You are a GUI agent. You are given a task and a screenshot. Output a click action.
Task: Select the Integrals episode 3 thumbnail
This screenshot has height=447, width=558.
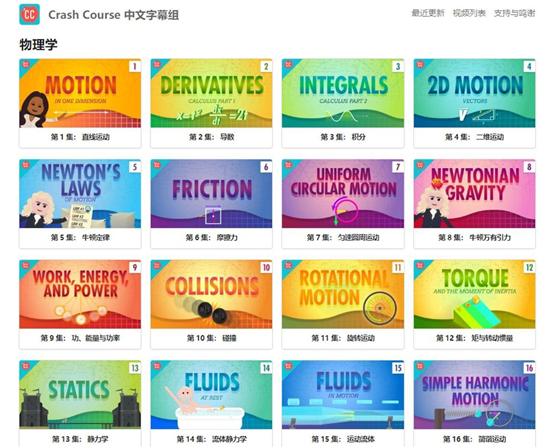pos(343,93)
